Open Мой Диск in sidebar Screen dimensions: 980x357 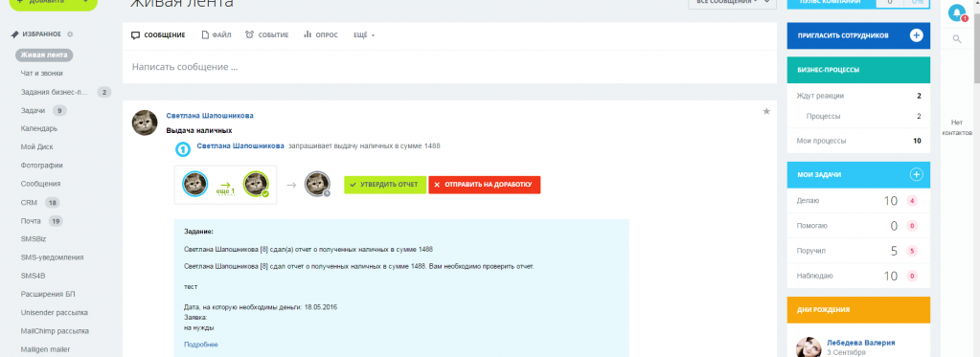[x=36, y=146]
